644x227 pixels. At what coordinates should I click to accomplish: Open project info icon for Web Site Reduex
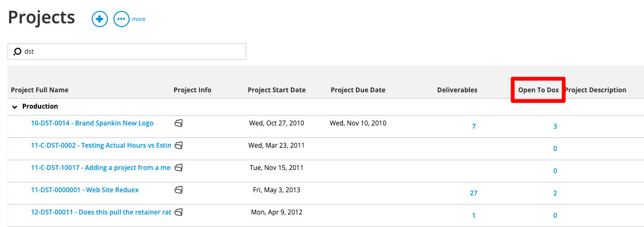tap(178, 190)
